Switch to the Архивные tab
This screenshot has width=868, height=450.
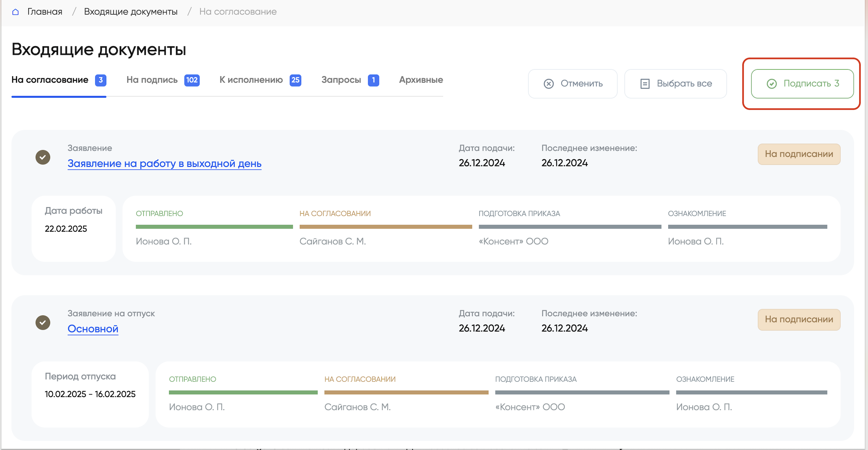pos(421,80)
